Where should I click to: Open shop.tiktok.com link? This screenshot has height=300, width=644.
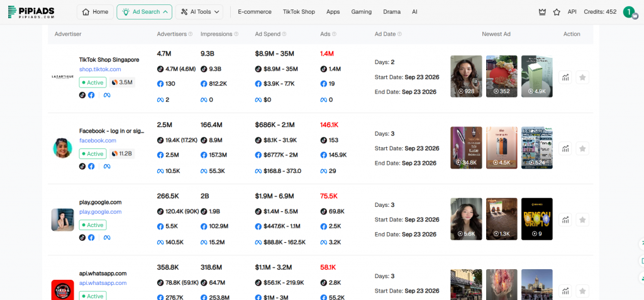100,69
